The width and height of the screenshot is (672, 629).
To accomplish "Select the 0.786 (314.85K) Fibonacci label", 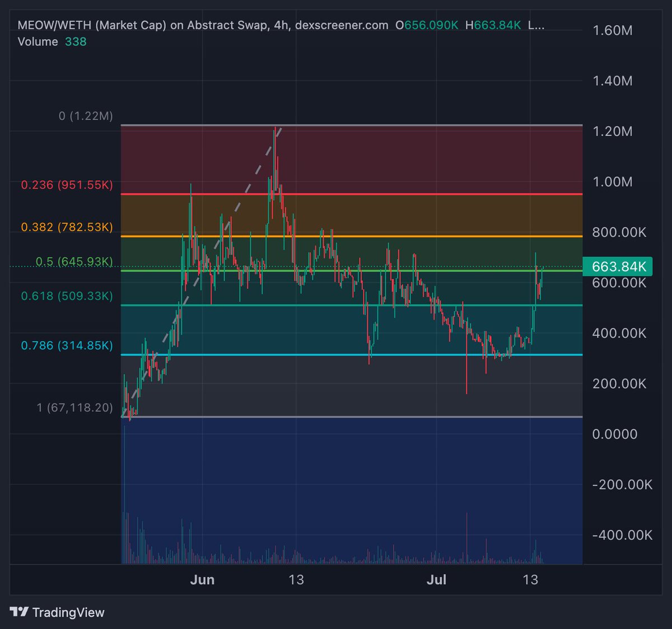I will (x=67, y=345).
